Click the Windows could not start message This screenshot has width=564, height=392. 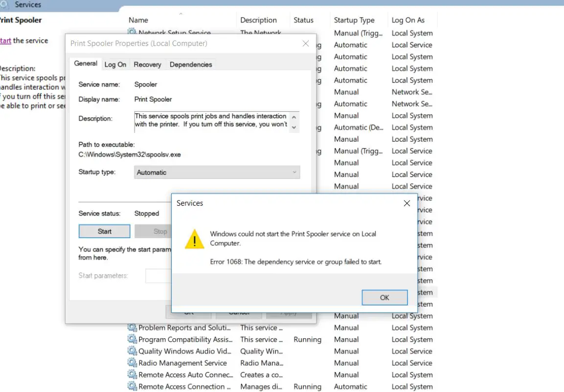tap(293, 238)
